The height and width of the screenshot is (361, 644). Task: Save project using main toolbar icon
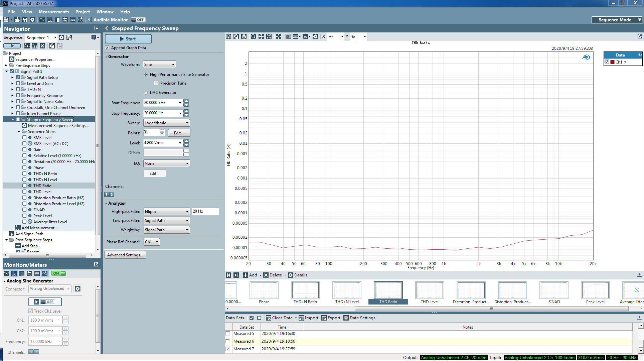click(x=24, y=20)
